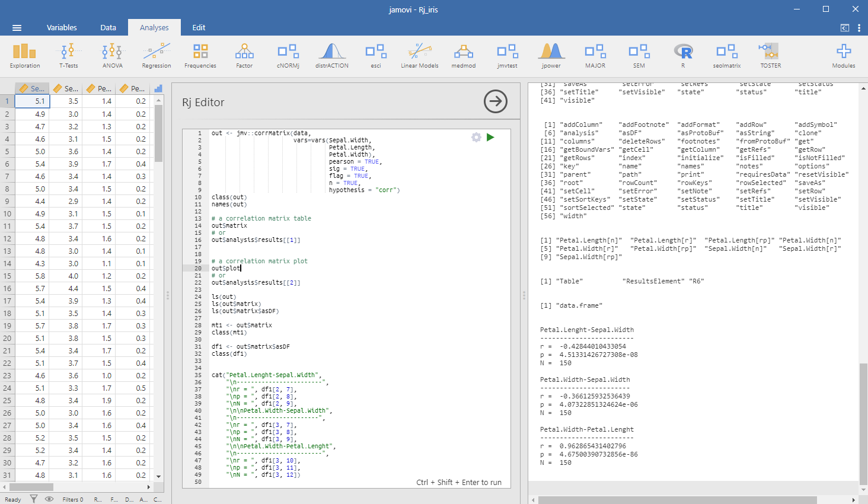Click code line ls(out$matrix$asDF)

point(245,311)
